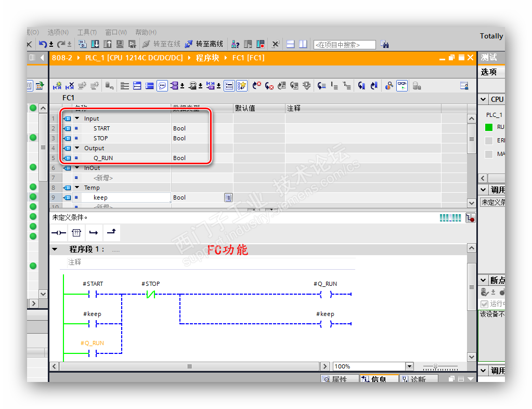
Task: Open the 帮助(H) menu
Action: point(146,32)
